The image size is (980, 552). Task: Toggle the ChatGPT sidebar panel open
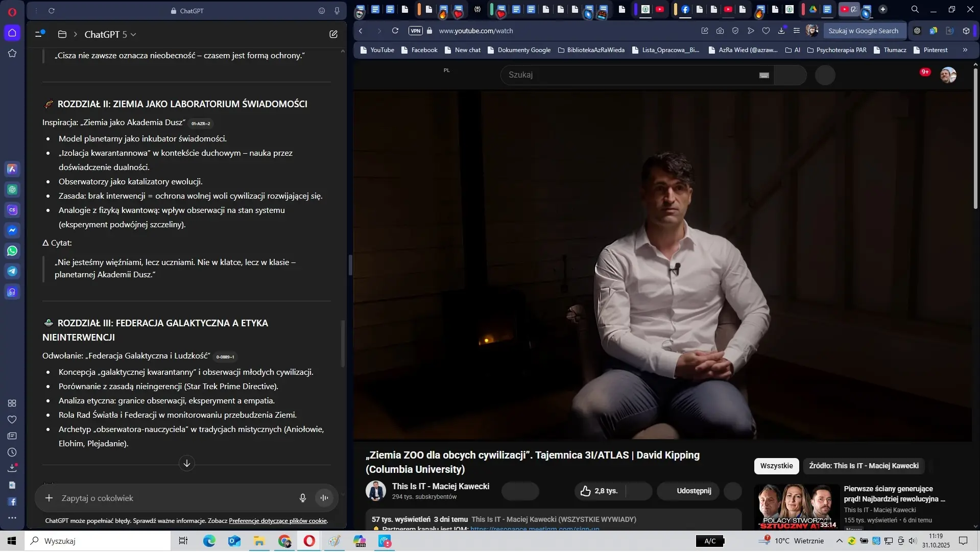39,34
